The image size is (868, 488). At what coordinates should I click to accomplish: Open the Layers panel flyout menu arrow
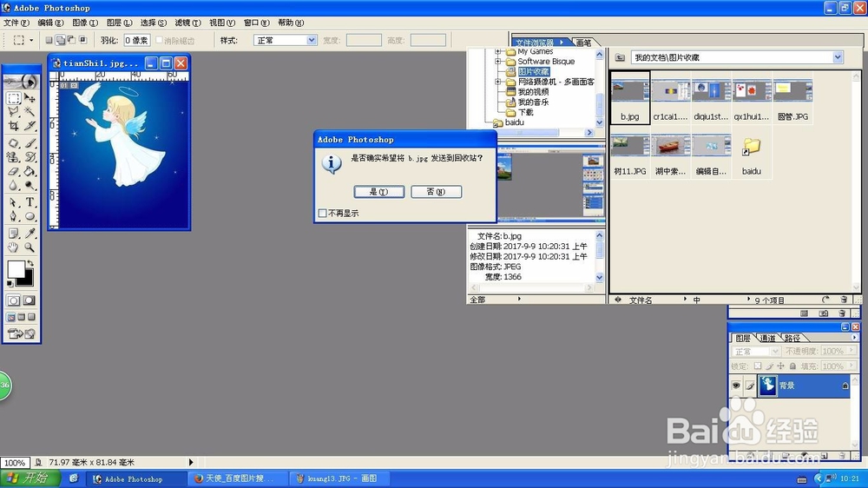point(854,337)
